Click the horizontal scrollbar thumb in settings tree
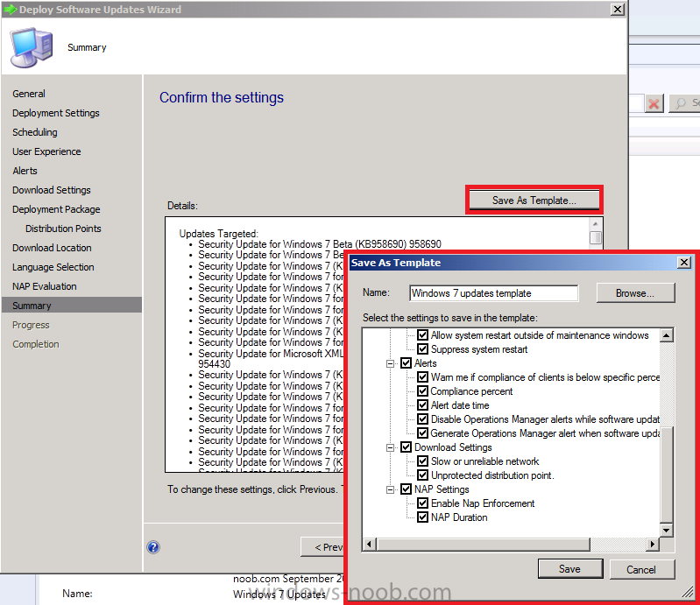Viewport: 700px width, 605px height. [484, 545]
